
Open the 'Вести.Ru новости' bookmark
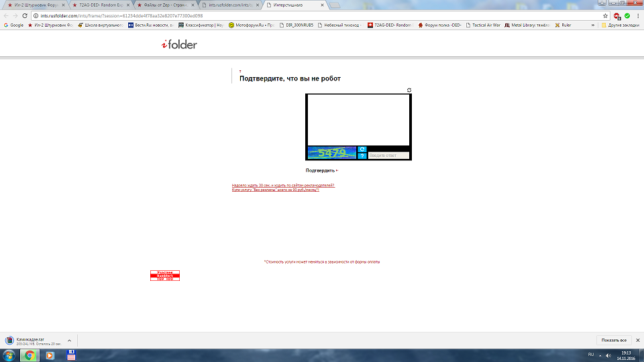[x=151, y=25]
